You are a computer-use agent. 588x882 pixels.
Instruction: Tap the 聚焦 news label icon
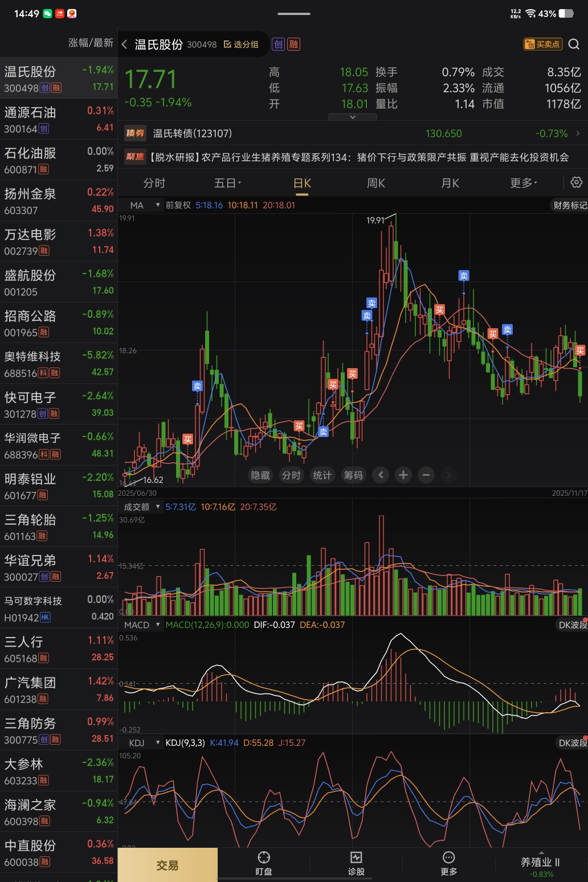(135, 157)
